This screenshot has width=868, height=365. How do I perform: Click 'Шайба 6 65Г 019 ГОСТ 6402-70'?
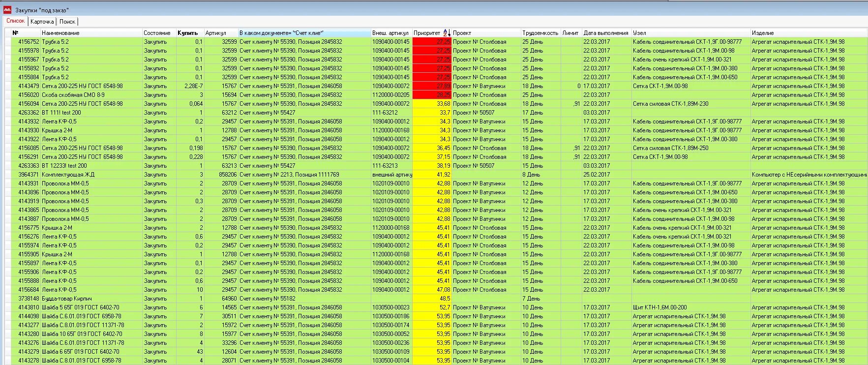(81, 352)
